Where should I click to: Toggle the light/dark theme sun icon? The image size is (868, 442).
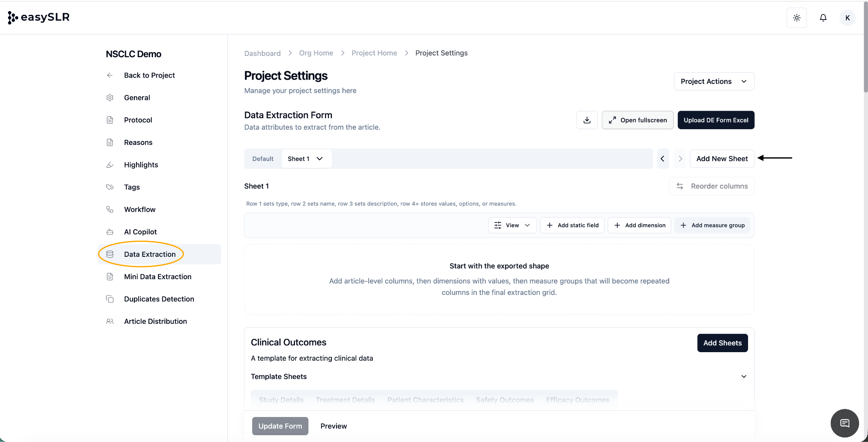pos(796,18)
